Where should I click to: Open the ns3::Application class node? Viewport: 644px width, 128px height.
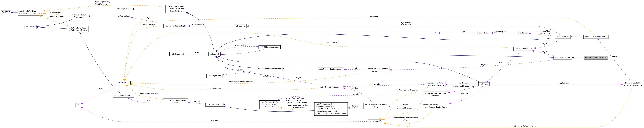[563, 37]
